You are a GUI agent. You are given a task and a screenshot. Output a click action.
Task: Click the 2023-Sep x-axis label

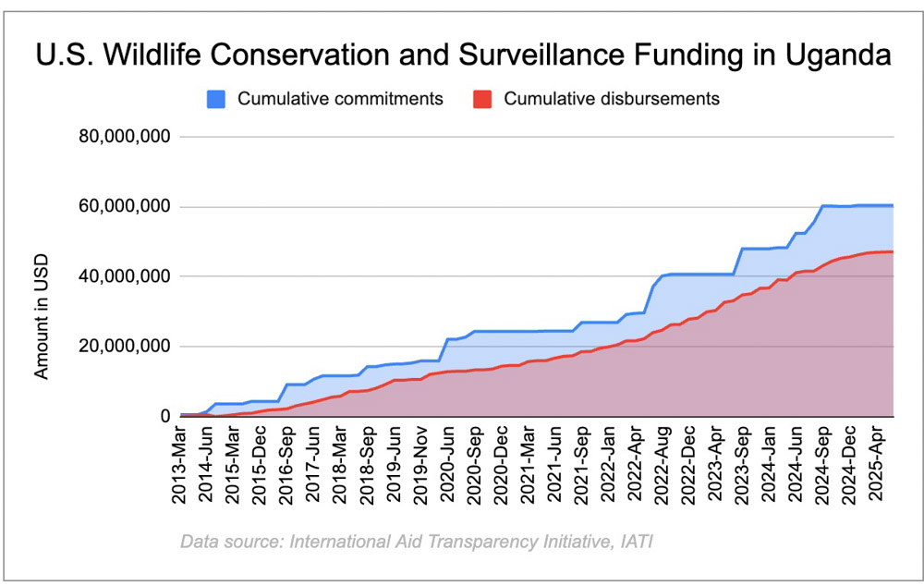pos(743,465)
